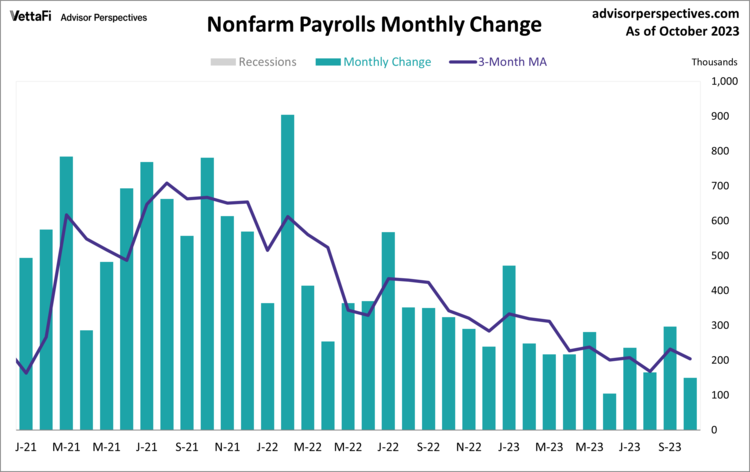Toggle the Recessions legend label
Image resolution: width=750 pixels, height=472 pixels.
[x=267, y=62]
